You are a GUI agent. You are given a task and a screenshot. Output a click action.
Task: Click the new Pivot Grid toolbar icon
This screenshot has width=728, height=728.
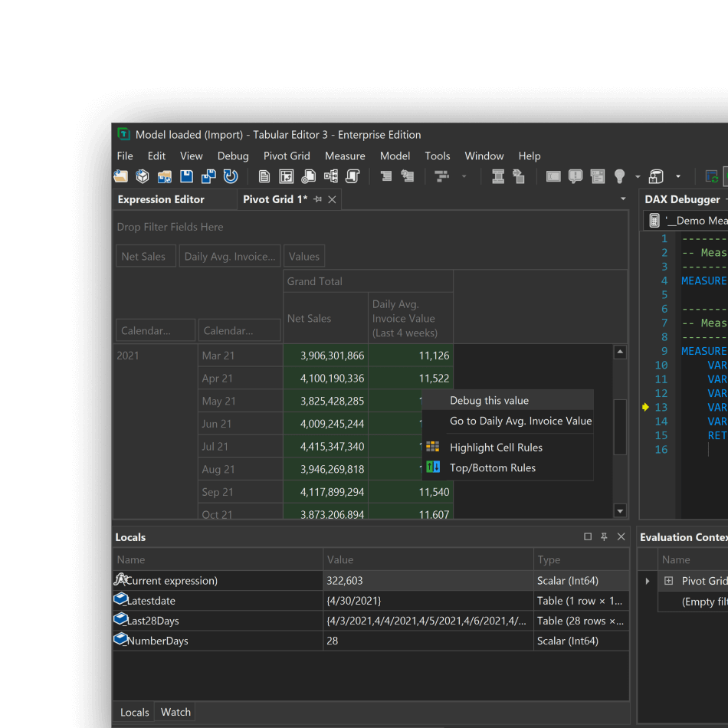(287, 176)
